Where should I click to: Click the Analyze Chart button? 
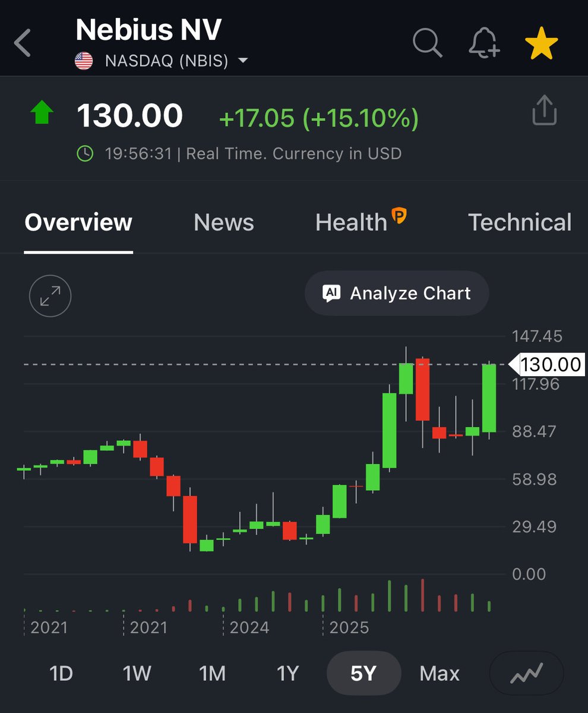pos(397,293)
